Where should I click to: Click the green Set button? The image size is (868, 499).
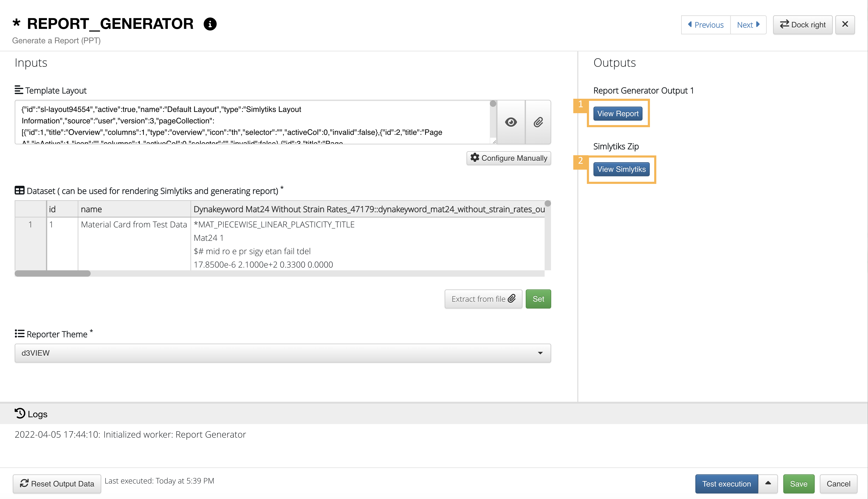538,299
